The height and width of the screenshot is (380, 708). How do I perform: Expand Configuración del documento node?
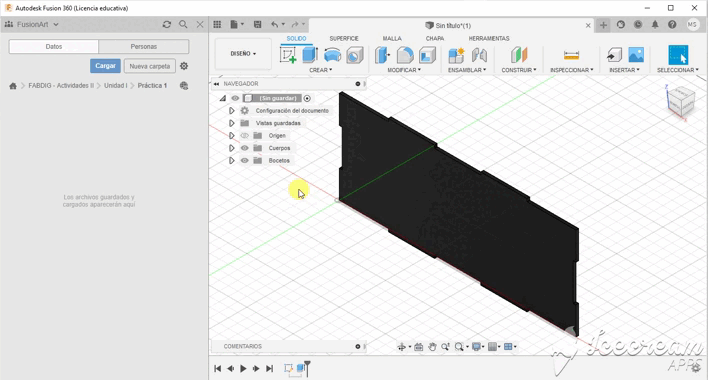click(x=232, y=111)
